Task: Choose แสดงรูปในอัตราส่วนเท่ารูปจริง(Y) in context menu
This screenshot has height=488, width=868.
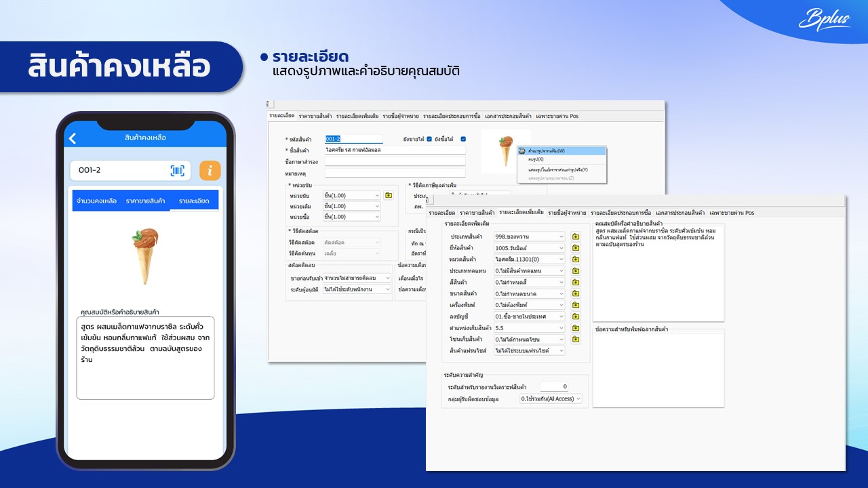Action: (x=561, y=169)
